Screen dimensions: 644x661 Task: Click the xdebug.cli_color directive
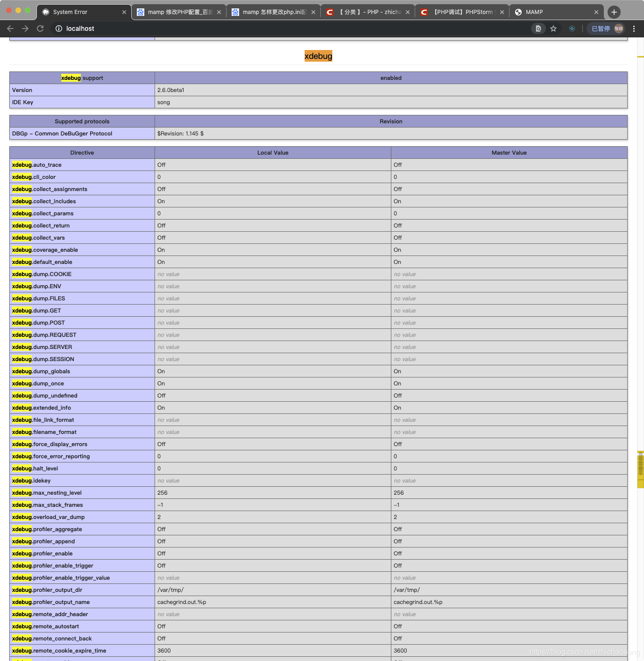[34, 177]
